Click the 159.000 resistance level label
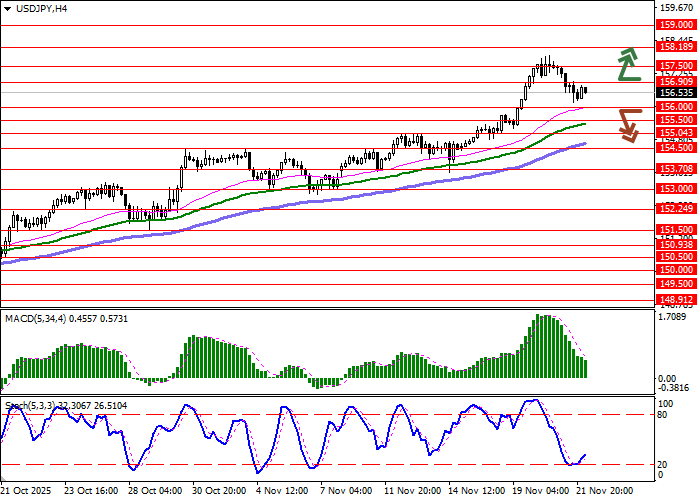This screenshot has width=700, height=500. tap(676, 25)
